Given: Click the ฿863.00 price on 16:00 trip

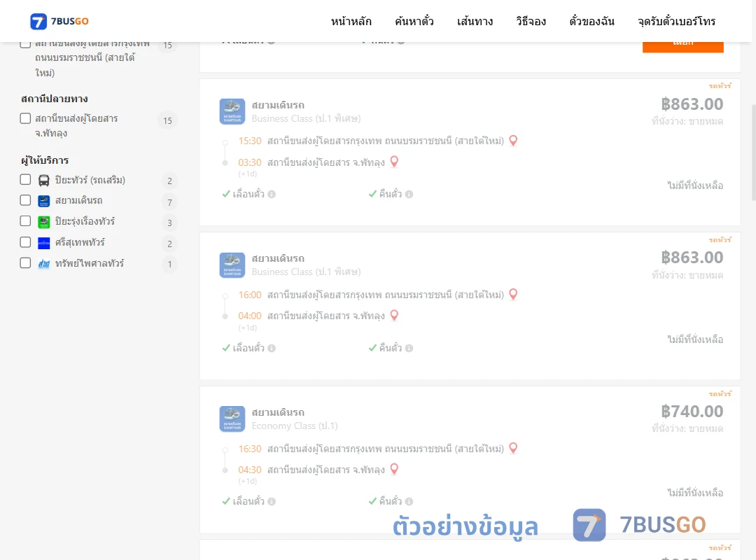Looking at the screenshot, I should (692, 258).
